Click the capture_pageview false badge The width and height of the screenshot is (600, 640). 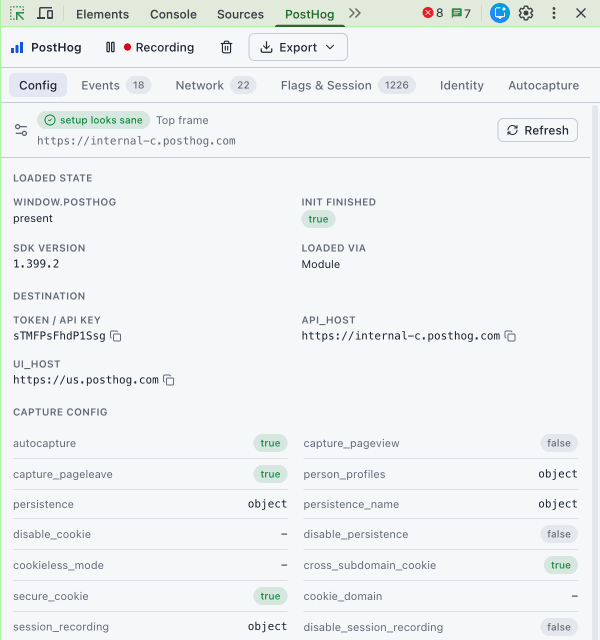coord(559,443)
